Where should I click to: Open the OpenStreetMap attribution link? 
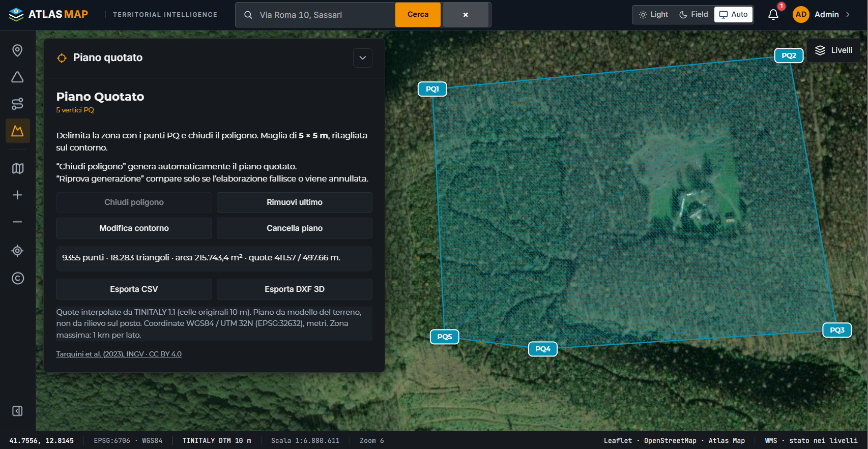670,441
